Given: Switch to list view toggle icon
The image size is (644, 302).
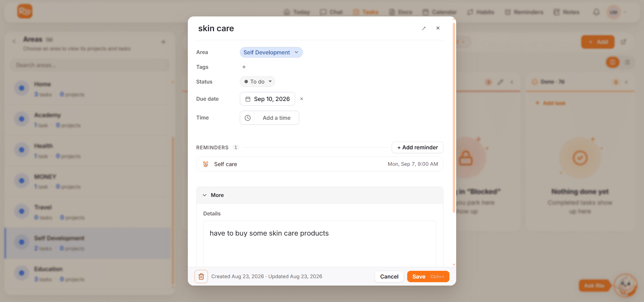Looking at the screenshot, I should point(627,62).
